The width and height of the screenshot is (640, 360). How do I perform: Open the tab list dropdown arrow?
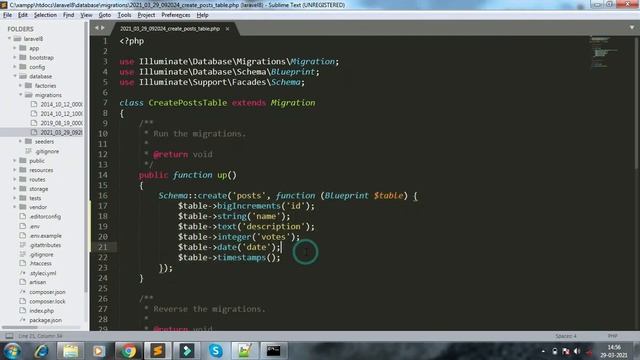coord(631,28)
